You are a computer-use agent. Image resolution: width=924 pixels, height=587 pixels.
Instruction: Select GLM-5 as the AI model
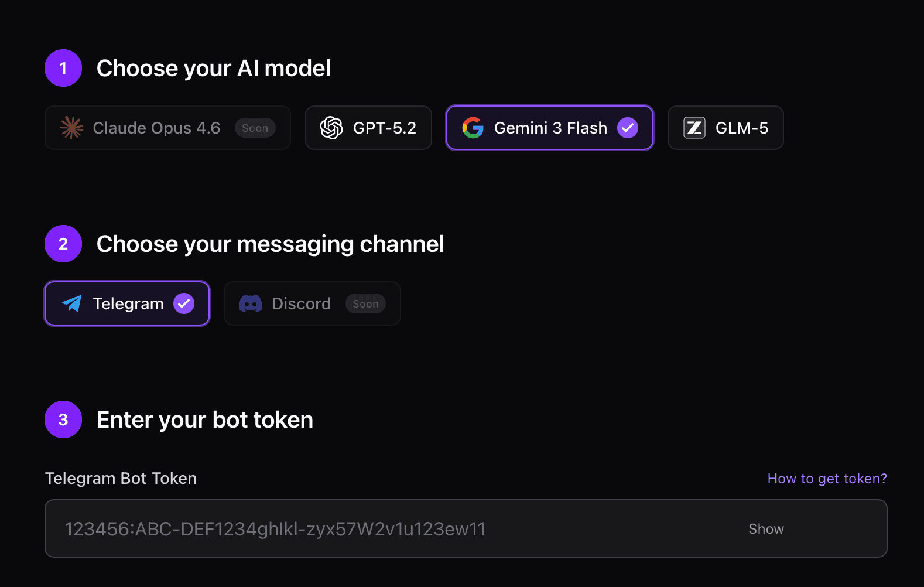[725, 128]
